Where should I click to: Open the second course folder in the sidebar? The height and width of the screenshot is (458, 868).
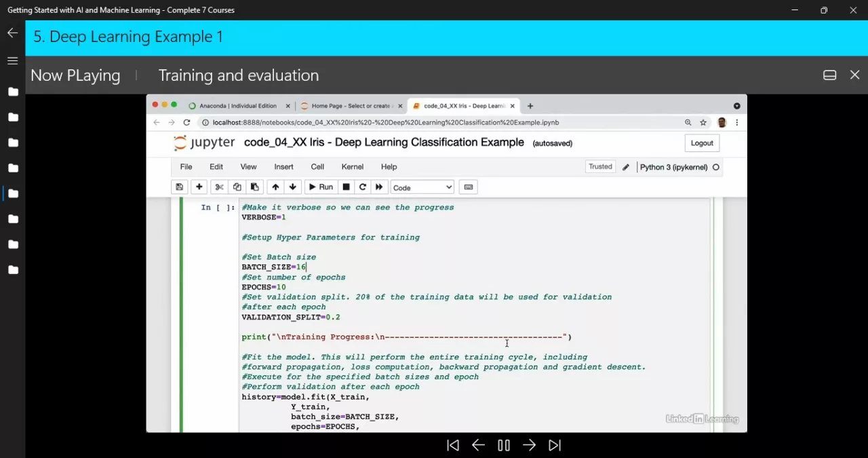[x=13, y=117]
